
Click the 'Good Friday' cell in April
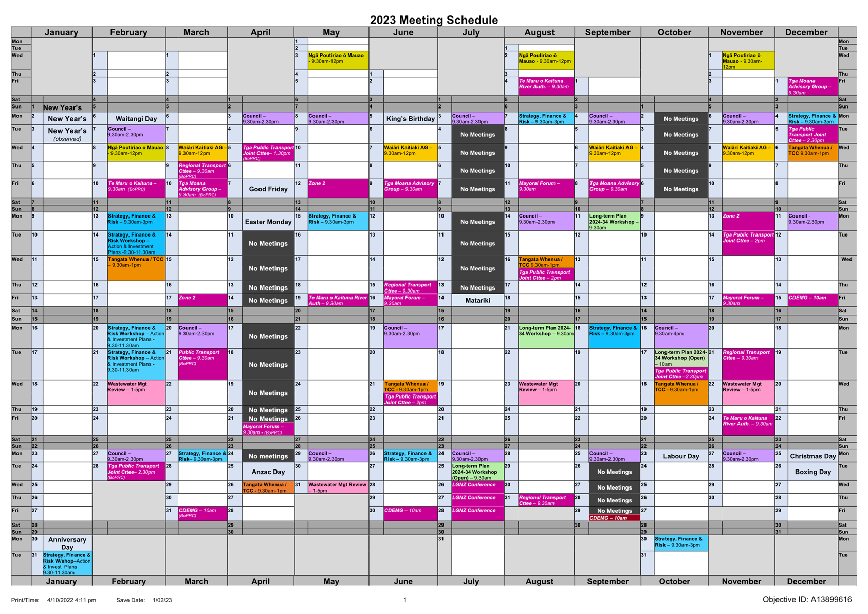(268, 189)
